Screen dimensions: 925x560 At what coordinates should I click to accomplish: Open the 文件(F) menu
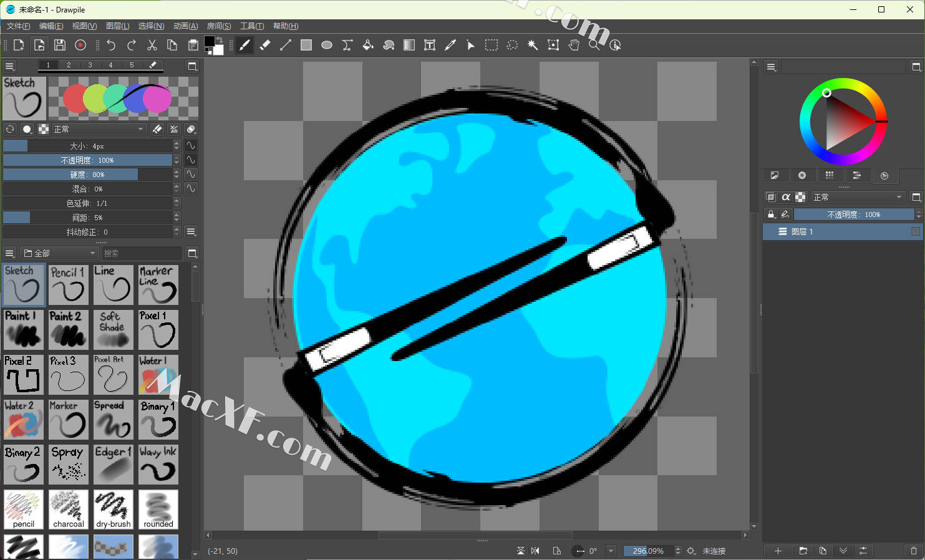click(18, 26)
